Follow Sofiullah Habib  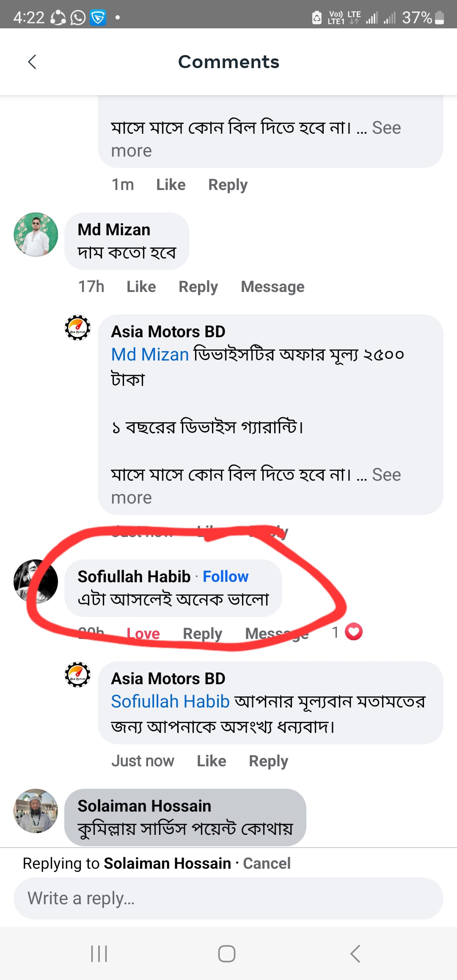(x=226, y=576)
